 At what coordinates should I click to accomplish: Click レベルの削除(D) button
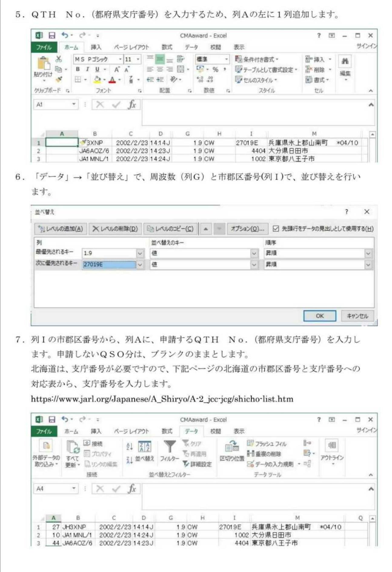click(115, 229)
